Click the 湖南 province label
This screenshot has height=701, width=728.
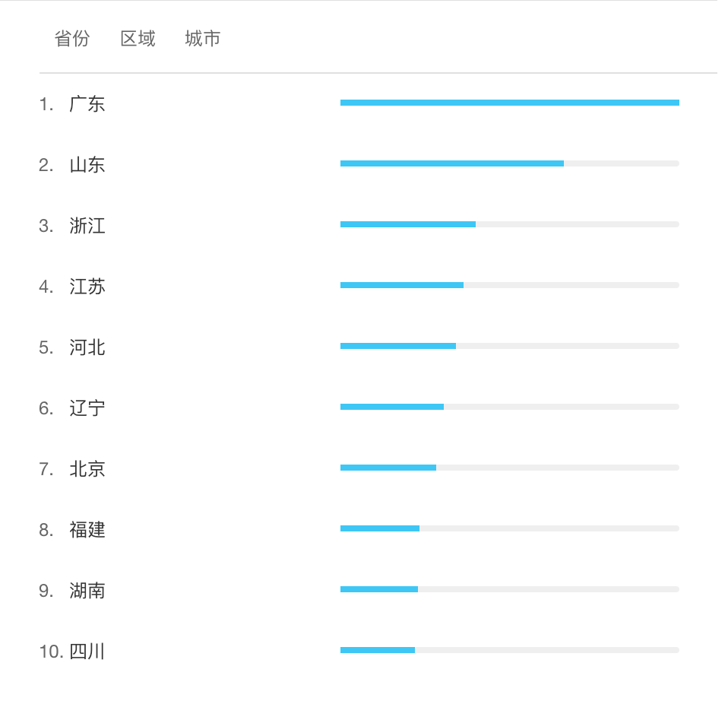(87, 591)
